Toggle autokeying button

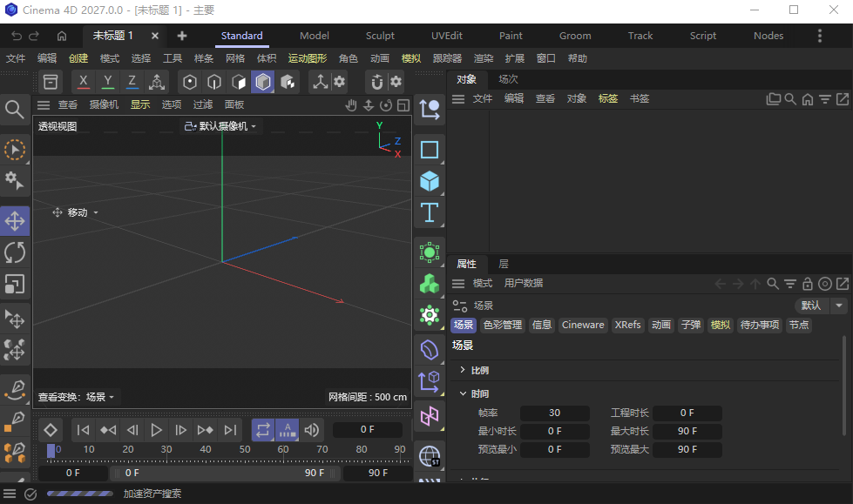288,430
